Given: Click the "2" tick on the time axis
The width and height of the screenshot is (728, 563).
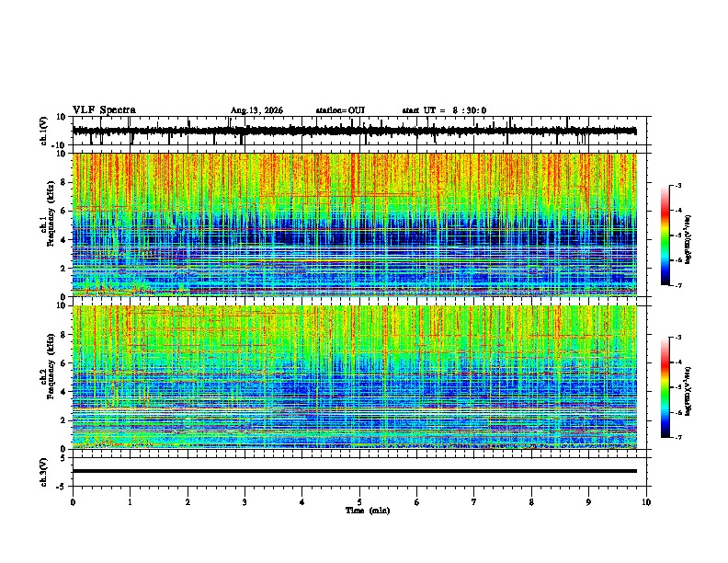Looking at the screenshot, I should [x=188, y=502].
